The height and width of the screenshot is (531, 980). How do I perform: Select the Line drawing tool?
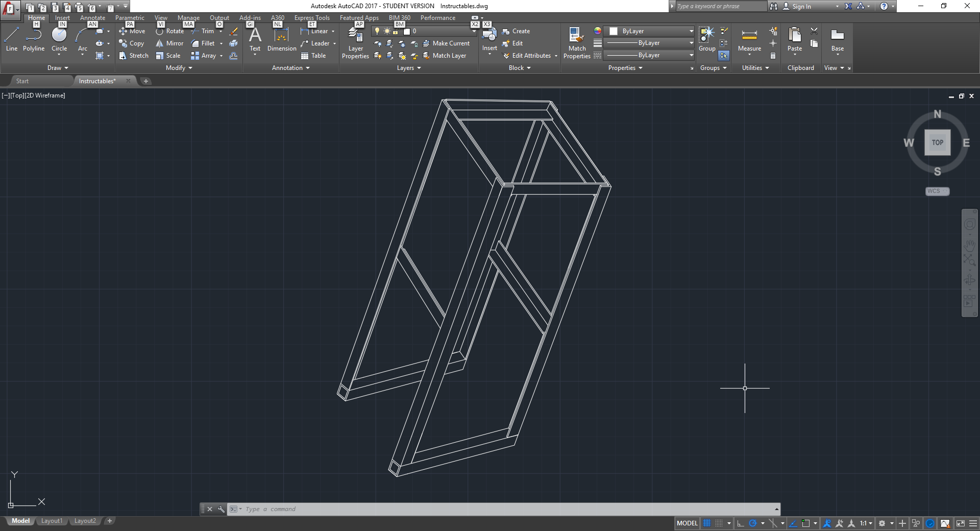click(x=12, y=39)
